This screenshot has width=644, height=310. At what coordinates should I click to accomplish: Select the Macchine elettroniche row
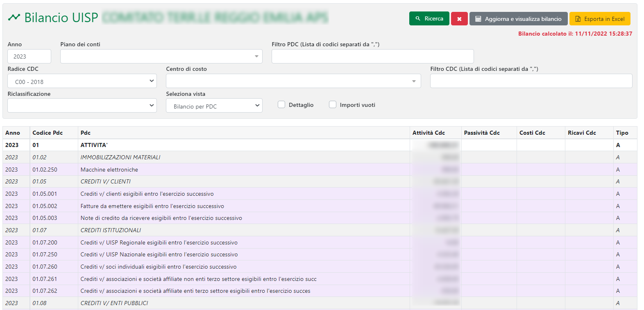109,170
